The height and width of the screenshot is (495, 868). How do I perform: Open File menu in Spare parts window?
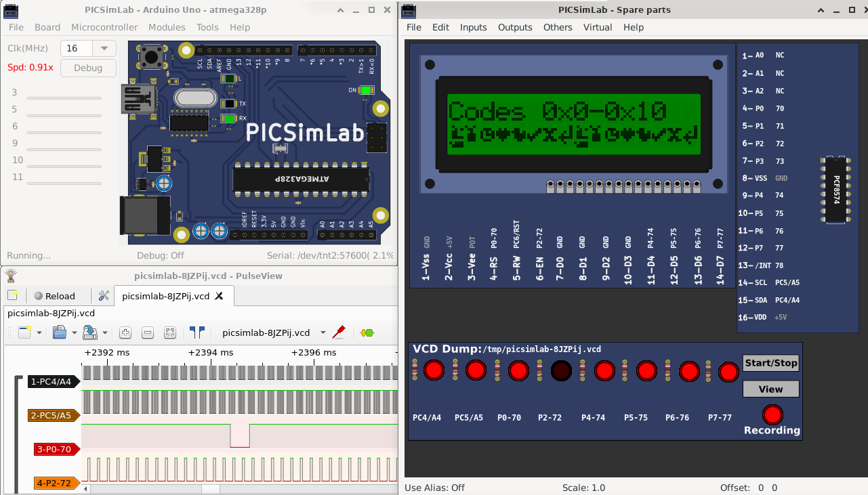(413, 27)
